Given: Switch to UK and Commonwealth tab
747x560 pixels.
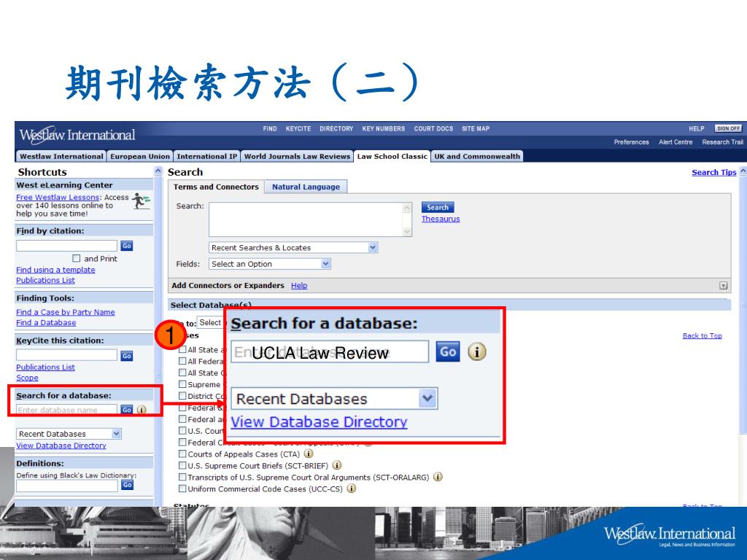Looking at the screenshot, I should coord(477,156).
